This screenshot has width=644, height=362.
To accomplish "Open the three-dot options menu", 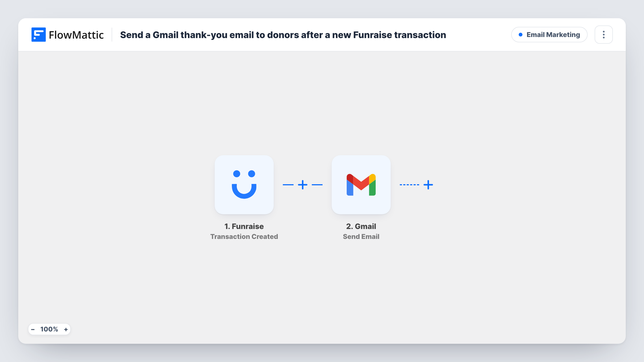I will 604,35.
